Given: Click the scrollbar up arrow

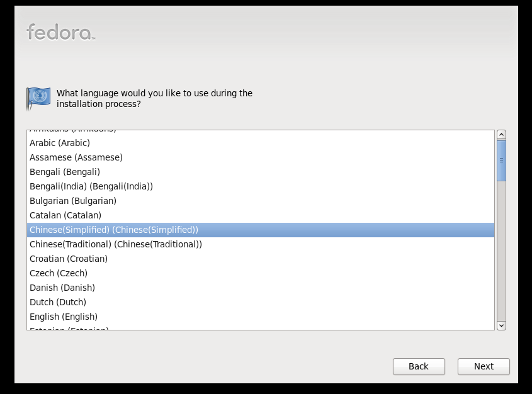Looking at the screenshot, I should click(502, 133).
